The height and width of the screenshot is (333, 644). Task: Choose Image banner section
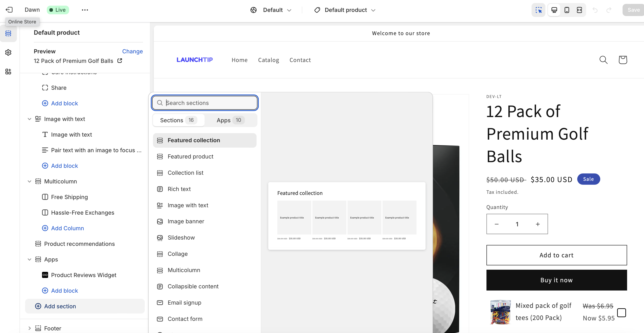[x=205, y=221]
